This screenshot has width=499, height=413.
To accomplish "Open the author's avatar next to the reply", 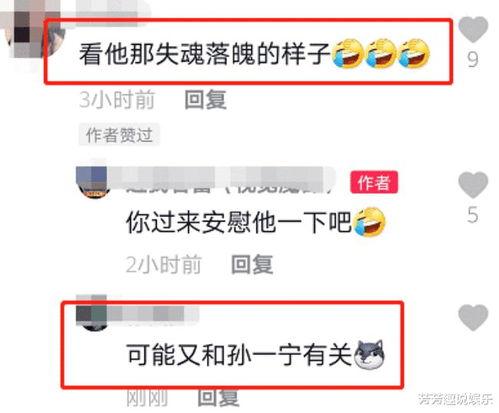I will pyautogui.click(x=92, y=182).
